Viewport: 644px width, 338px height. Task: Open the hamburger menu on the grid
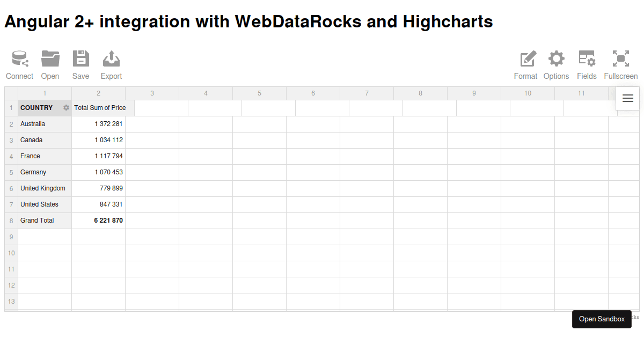pos(628,99)
